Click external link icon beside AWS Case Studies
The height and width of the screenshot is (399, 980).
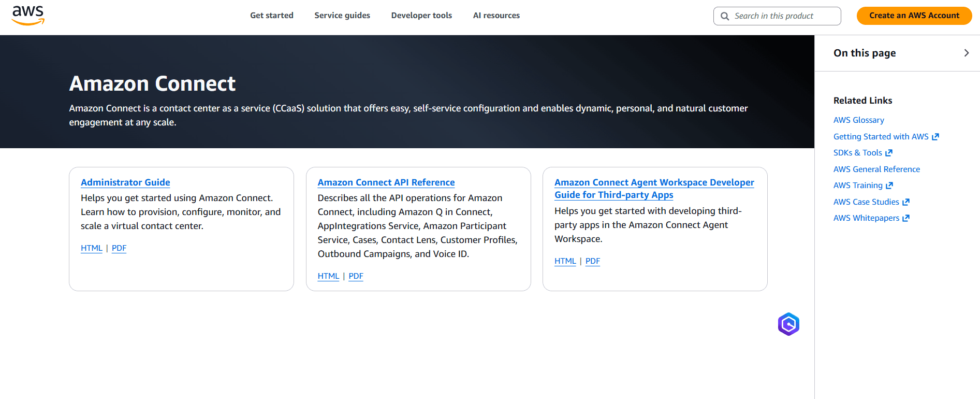[906, 202]
